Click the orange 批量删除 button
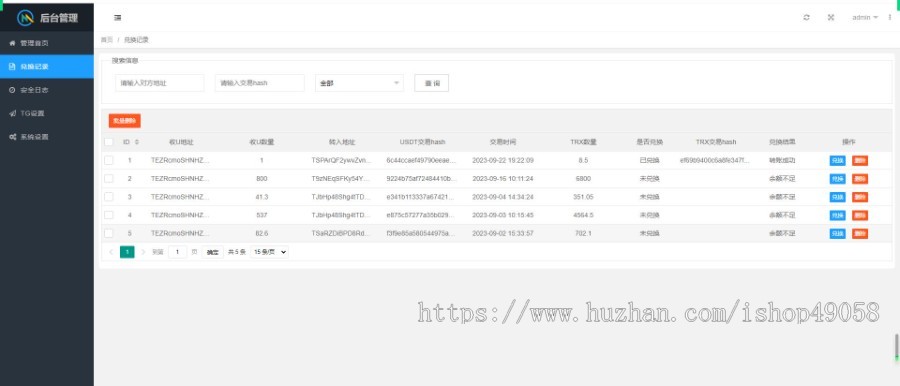900x386 pixels. pos(125,121)
